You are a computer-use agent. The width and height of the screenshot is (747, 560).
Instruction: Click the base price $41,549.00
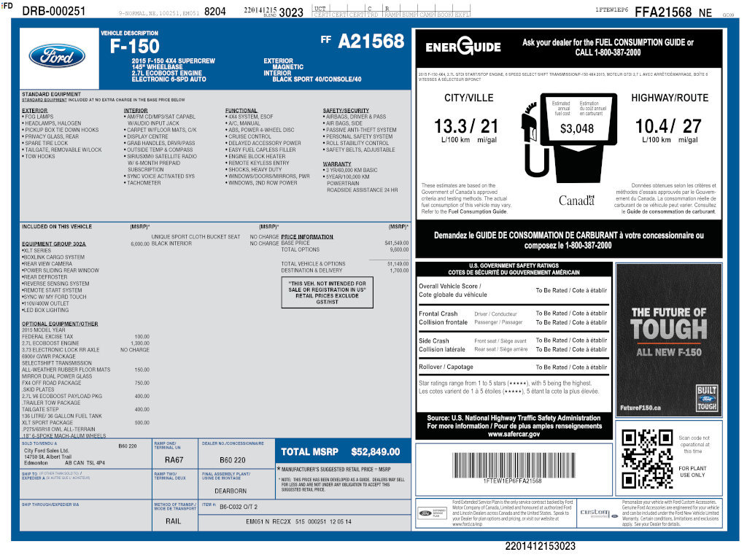[x=396, y=243]
